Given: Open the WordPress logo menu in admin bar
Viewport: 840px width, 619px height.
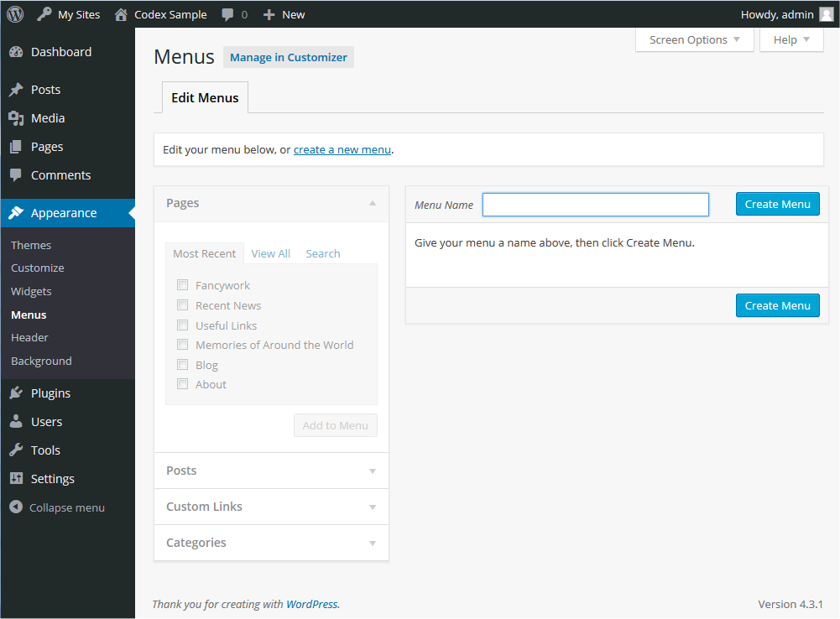Looking at the screenshot, I should (14, 13).
